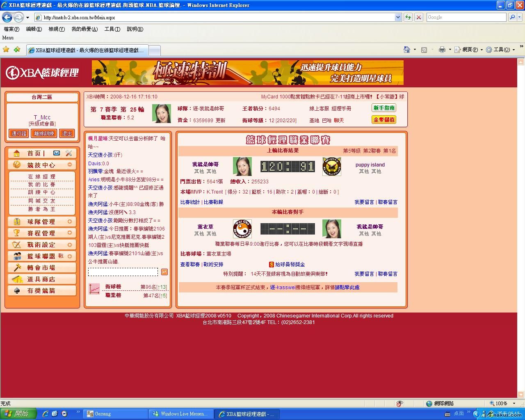Open the recent pages dropdown arrow
Screen dimensions: 525x420
(x=27, y=17)
